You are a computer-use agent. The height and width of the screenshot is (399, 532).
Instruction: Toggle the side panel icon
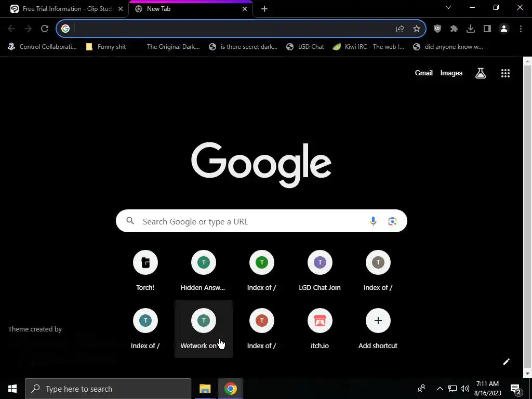[x=487, y=29]
